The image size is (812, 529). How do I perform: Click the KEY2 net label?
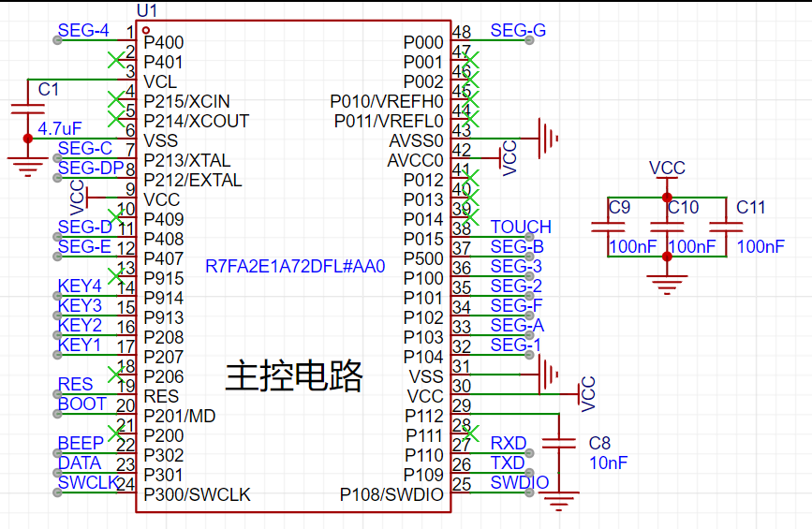tap(80, 326)
